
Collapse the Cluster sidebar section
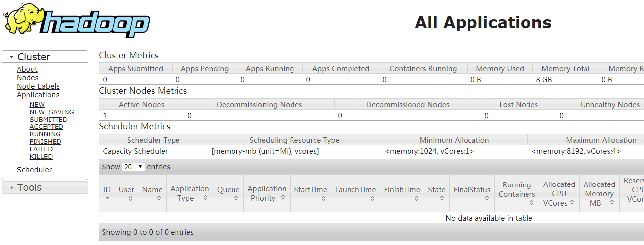point(11,57)
